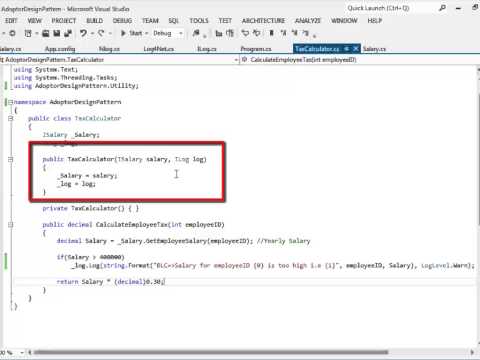Collapse the public class TaxCalculator block
480x360 pixels.
pos(10,118)
